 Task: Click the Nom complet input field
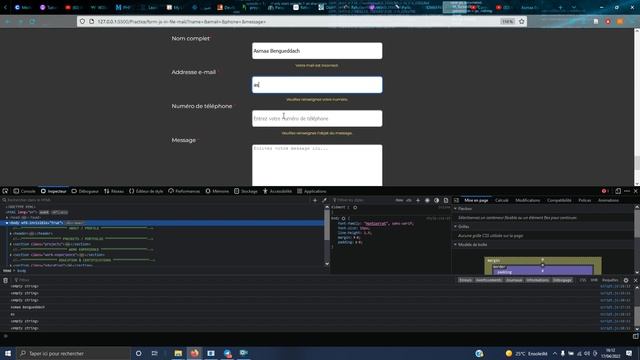(x=317, y=51)
